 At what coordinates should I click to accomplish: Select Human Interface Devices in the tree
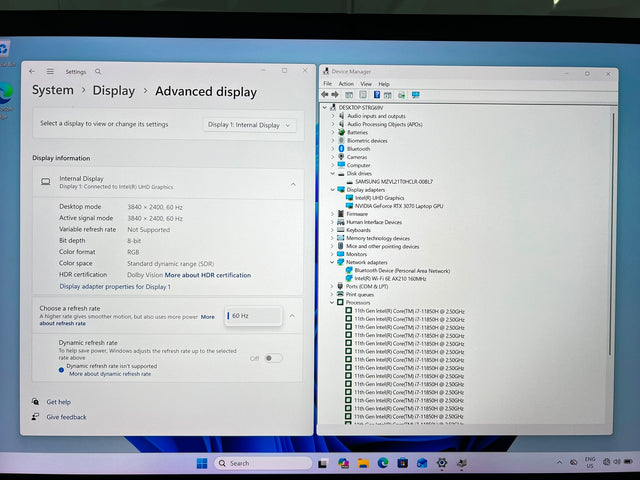[x=374, y=222]
